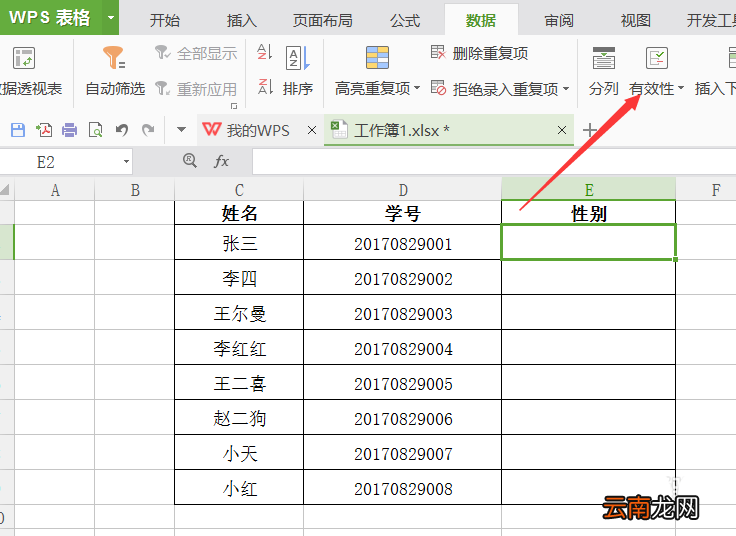Expand the WPS 表格 application menu arrow

[x=111, y=18]
